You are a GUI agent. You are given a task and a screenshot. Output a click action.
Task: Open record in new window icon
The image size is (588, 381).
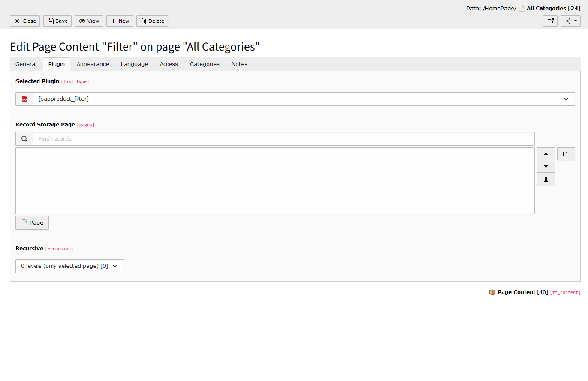(x=550, y=21)
